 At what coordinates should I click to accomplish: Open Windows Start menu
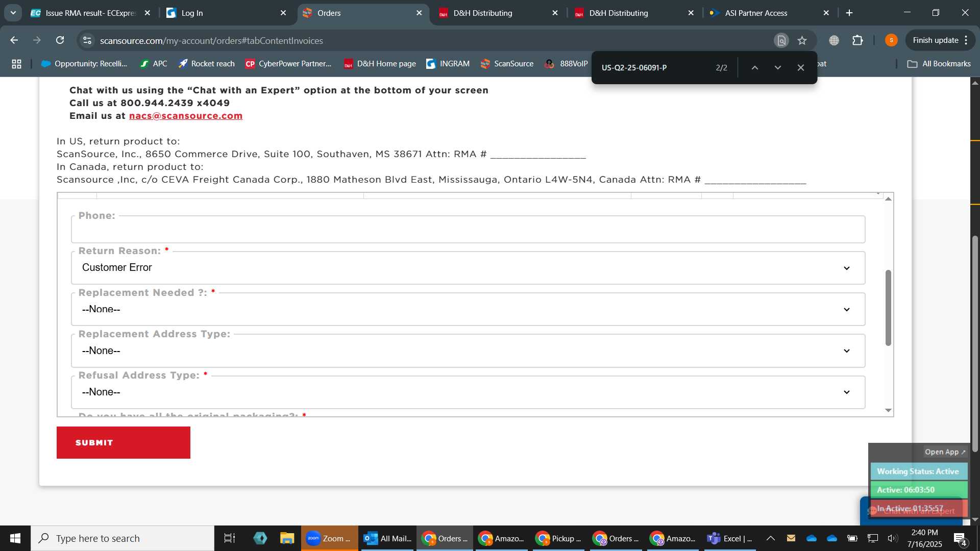[x=15, y=538]
